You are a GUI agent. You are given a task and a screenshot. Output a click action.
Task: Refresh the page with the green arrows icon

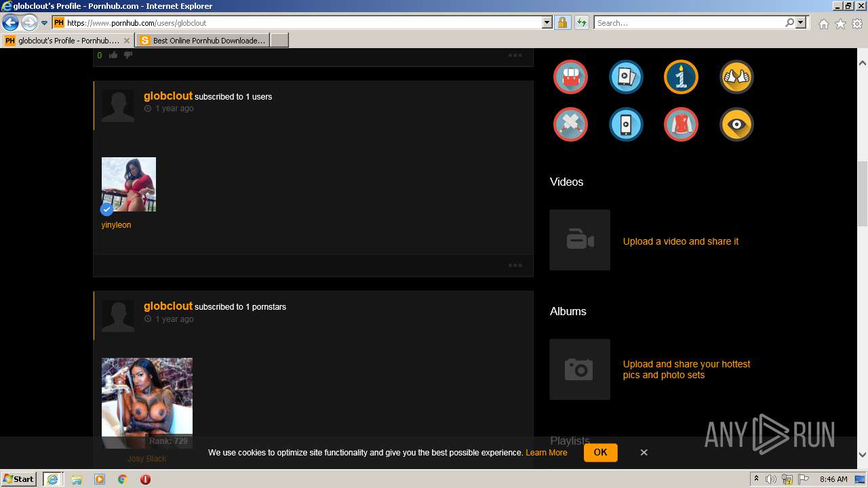(581, 22)
